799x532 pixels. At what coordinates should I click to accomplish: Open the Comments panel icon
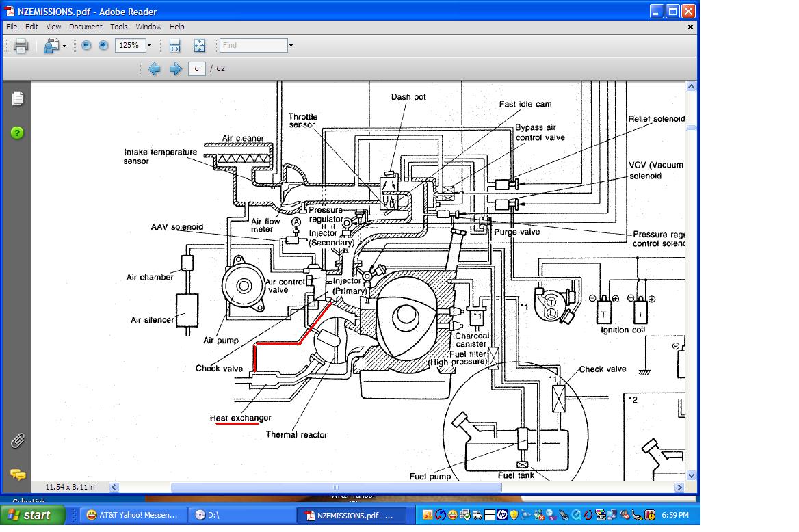pos(17,474)
